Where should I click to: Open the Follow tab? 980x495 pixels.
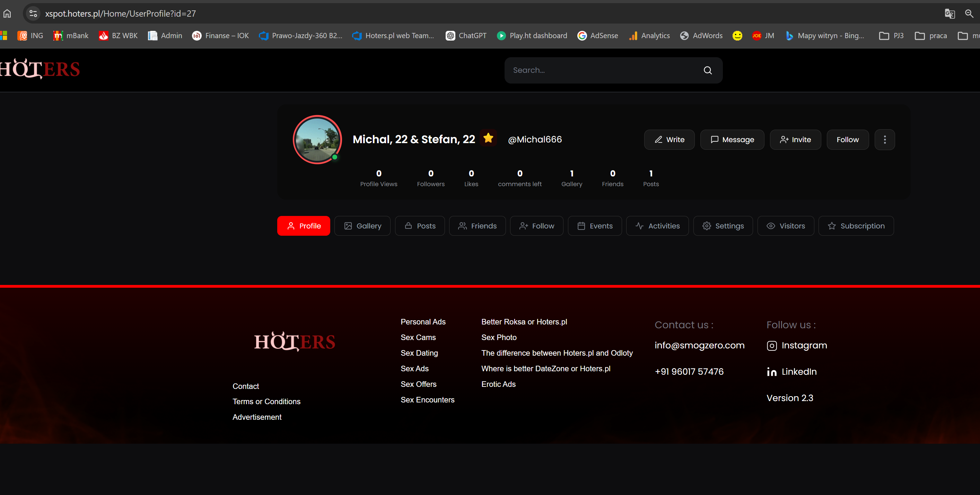pyautogui.click(x=536, y=226)
